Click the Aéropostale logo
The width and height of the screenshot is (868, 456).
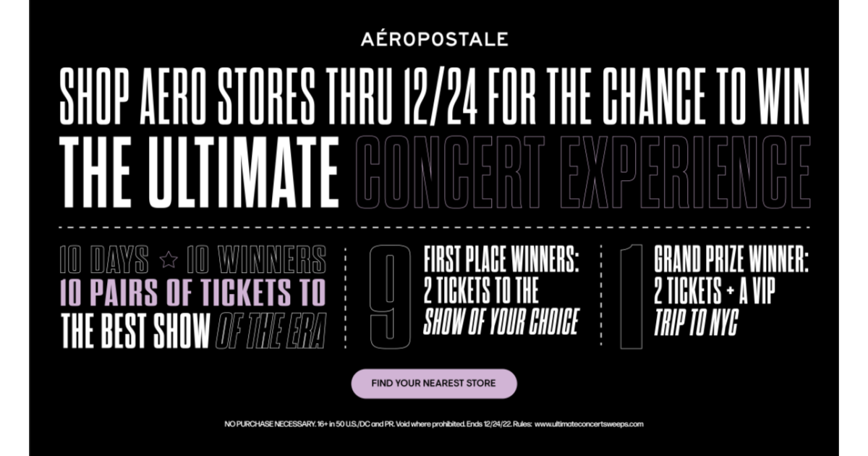[x=434, y=39]
